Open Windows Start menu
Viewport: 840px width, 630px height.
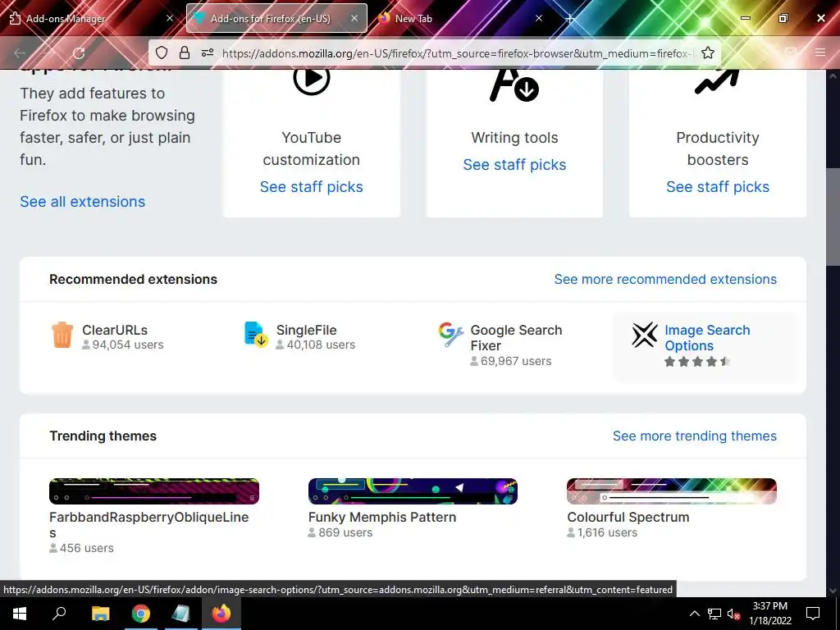tap(20, 614)
